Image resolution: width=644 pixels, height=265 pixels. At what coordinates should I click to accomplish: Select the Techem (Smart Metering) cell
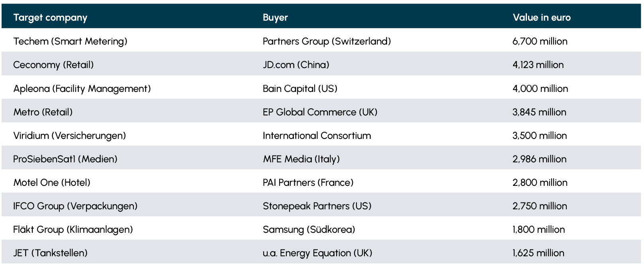tap(70, 41)
